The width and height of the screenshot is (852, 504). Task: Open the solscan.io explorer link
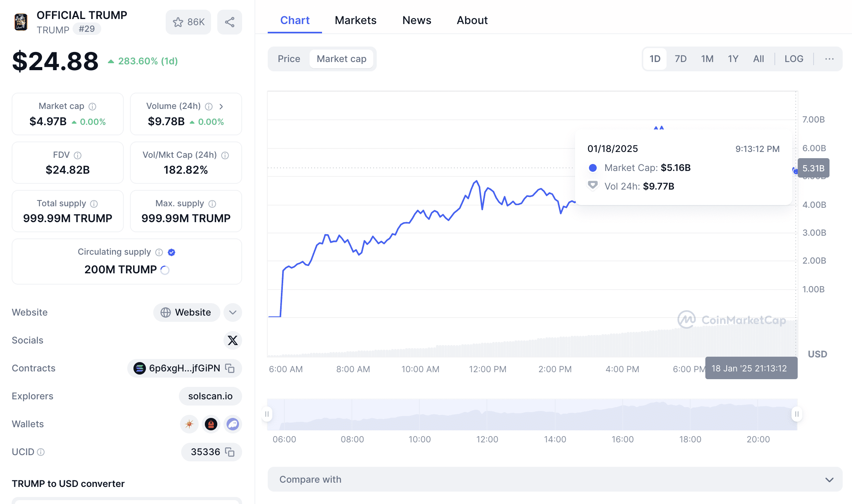210,396
